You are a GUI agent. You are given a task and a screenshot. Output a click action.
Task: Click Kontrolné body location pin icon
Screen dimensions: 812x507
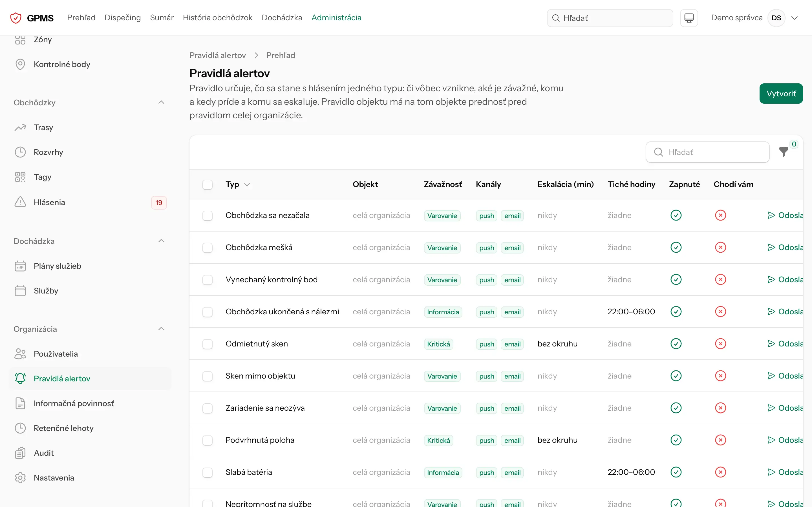pos(20,64)
